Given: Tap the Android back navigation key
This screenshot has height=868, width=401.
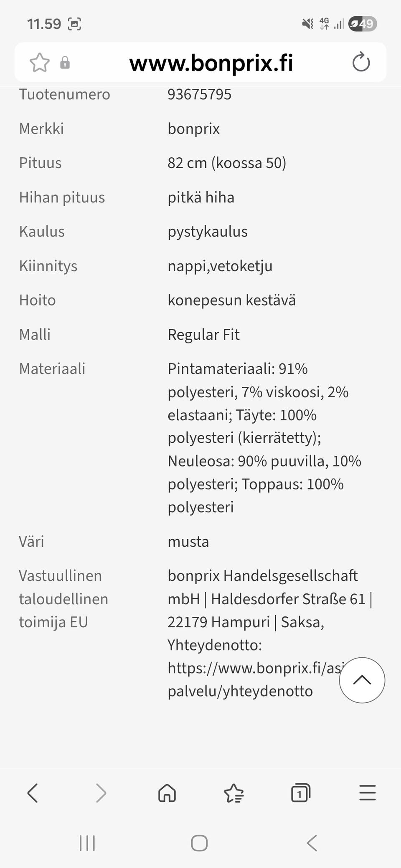Looking at the screenshot, I should 312,843.
